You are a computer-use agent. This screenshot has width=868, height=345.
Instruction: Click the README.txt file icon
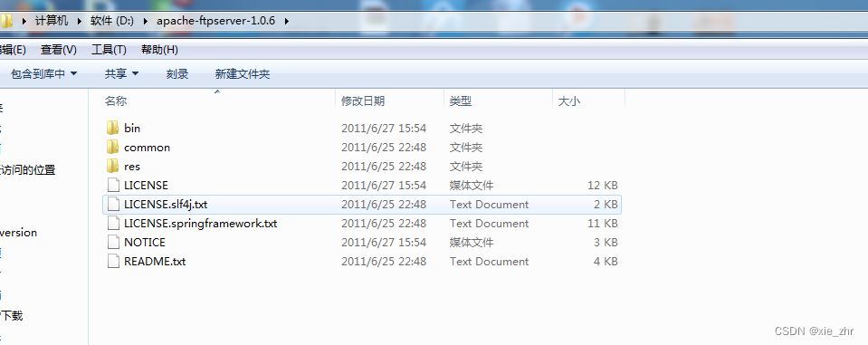[x=113, y=261]
